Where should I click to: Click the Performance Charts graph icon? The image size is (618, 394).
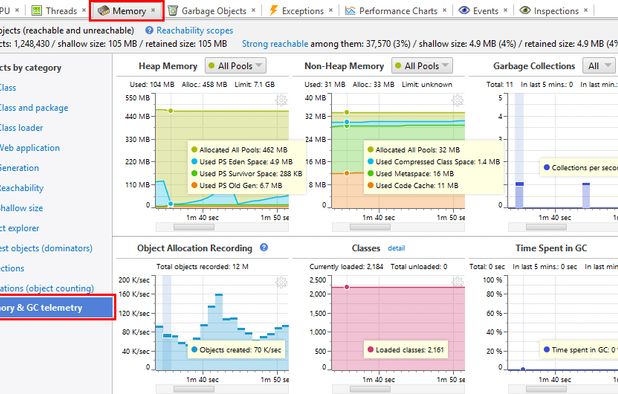[x=350, y=10]
